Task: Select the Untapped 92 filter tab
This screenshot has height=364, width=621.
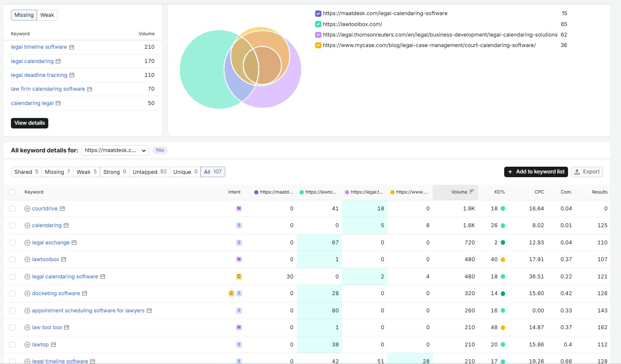Action: [150, 172]
